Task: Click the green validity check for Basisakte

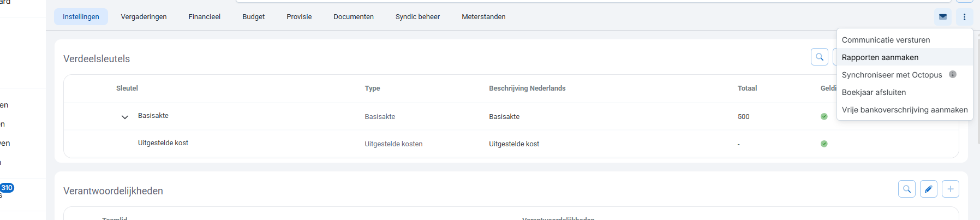Action: (824, 116)
